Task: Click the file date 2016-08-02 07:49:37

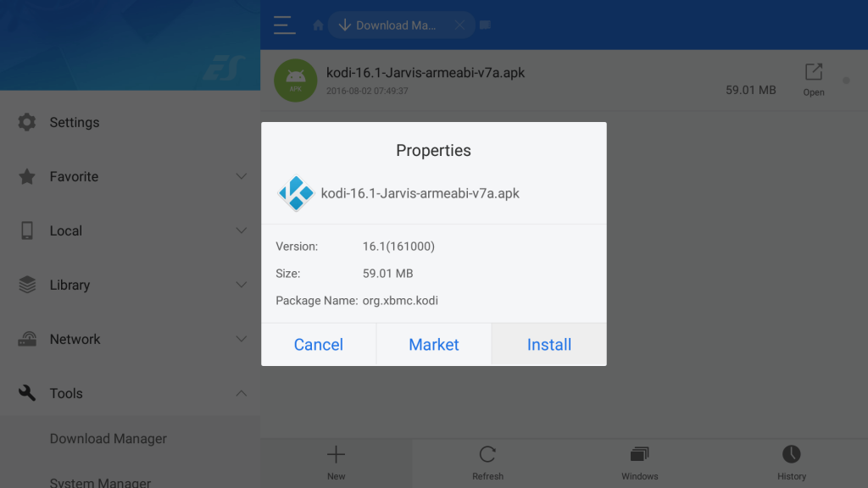Action: (367, 91)
